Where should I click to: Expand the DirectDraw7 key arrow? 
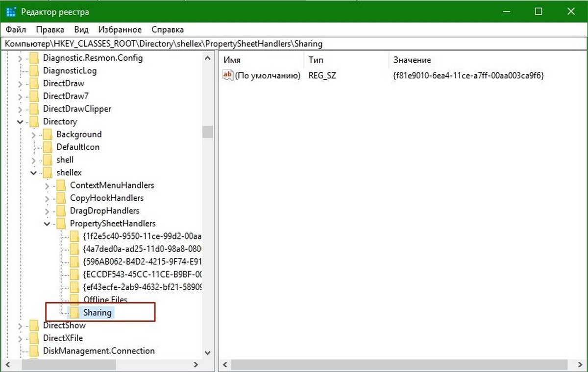tap(20, 96)
